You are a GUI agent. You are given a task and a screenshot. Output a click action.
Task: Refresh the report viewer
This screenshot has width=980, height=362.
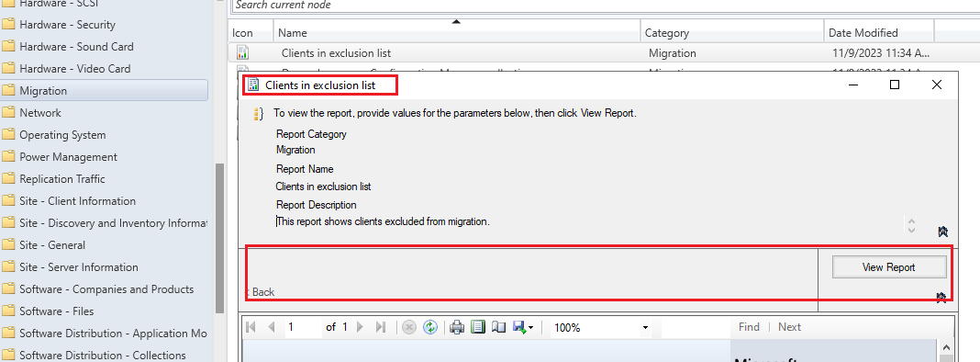click(430, 327)
